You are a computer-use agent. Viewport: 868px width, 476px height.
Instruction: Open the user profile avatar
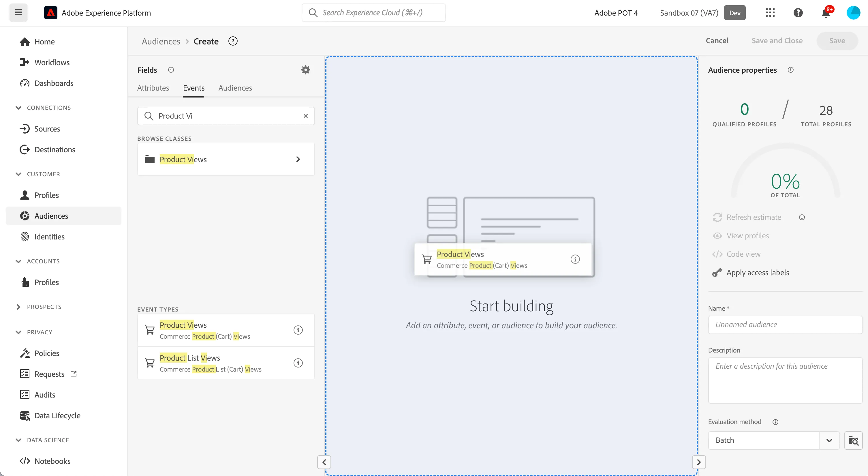(x=853, y=13)
